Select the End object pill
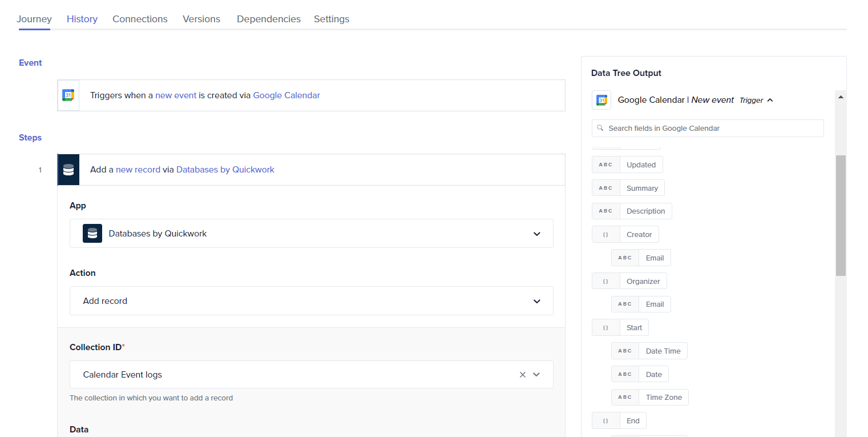This screenshot has height=437, width=868. coord(619,420)
